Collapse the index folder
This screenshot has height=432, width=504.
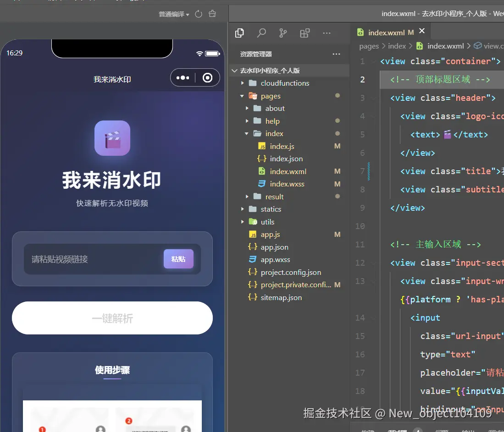pos(247,134)
